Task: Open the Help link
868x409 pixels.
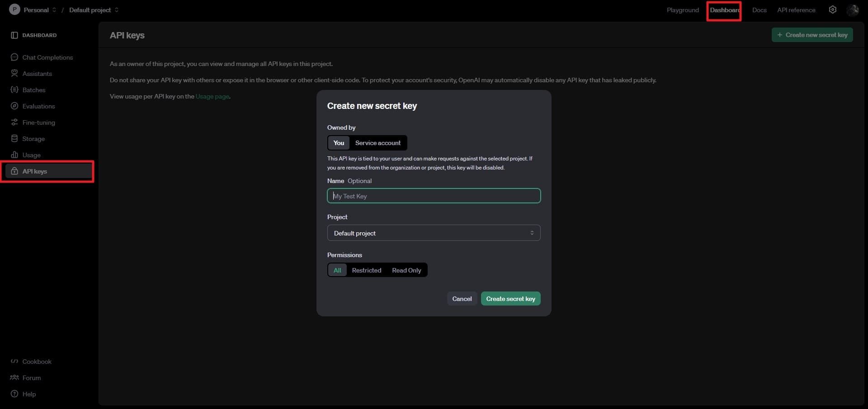Action: coord(29,394)
